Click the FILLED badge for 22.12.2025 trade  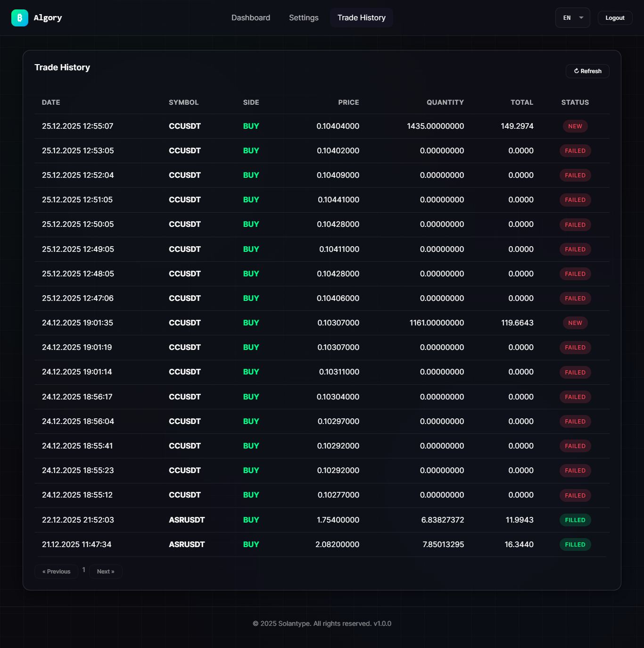(575, 520)
